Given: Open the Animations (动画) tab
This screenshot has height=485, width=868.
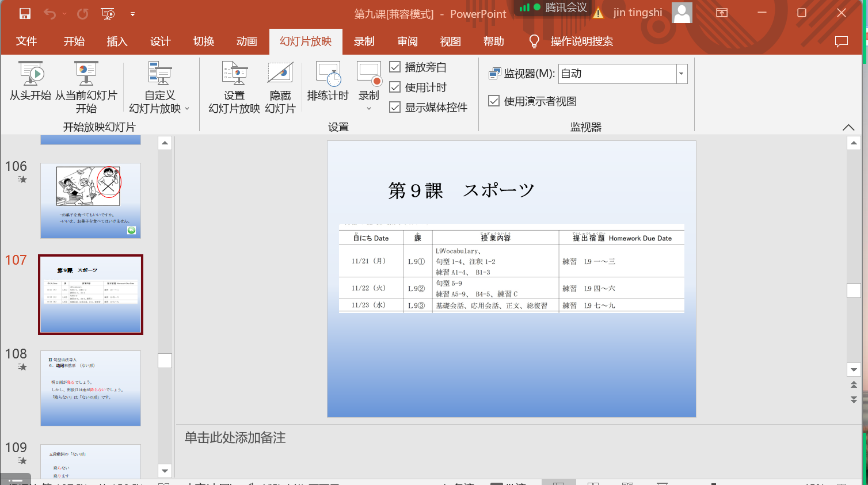Looking at the screenshot, I should click(x=246, y=41).
